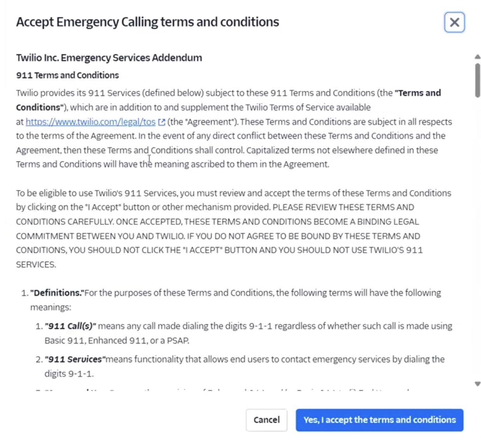Click the italic "911 Call(s)" definition term

point(70,326)
